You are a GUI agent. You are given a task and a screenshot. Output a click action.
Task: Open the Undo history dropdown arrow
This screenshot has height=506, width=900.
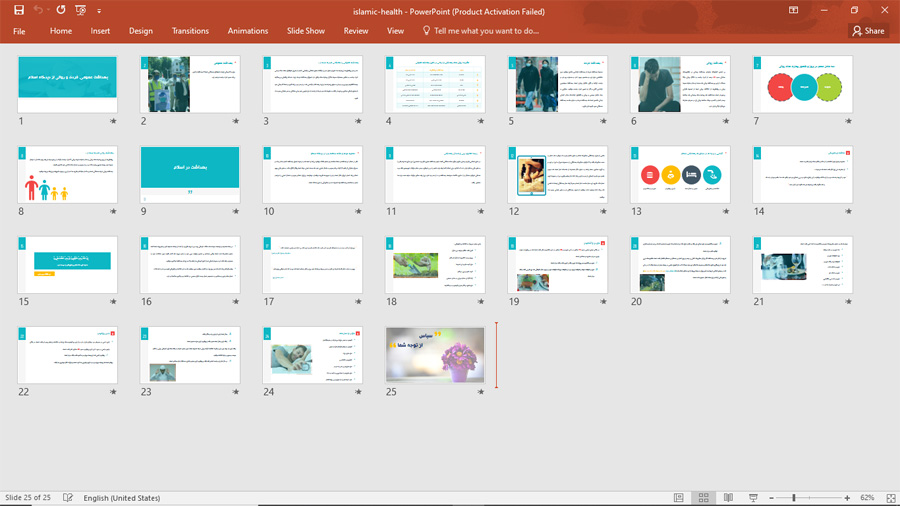point(49,10)
